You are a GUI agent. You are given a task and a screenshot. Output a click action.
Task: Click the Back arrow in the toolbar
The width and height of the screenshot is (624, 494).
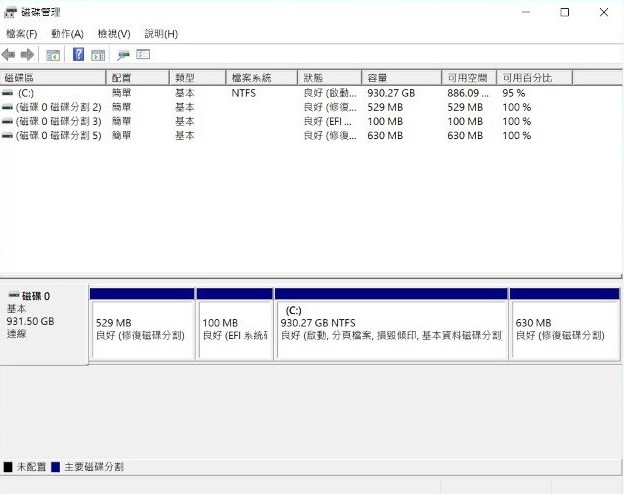coord(9,55)
